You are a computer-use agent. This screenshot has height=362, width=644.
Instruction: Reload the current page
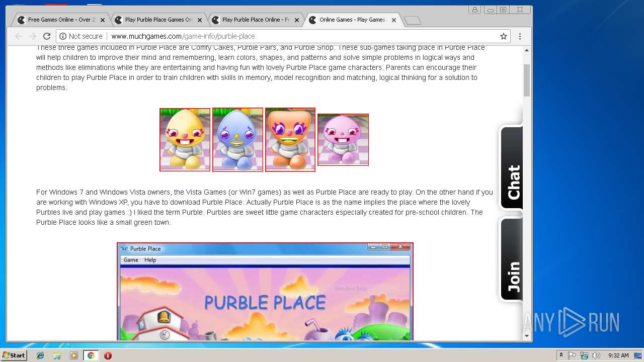pyautogui.click(x=47, y=36)
